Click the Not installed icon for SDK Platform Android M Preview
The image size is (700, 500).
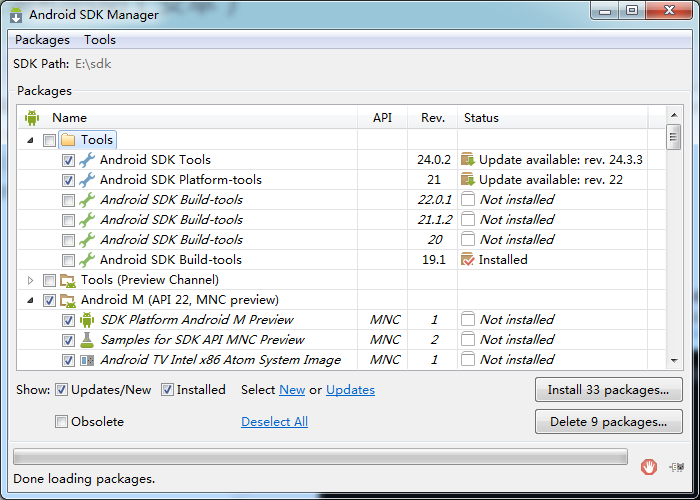click(x=467, y=319)
